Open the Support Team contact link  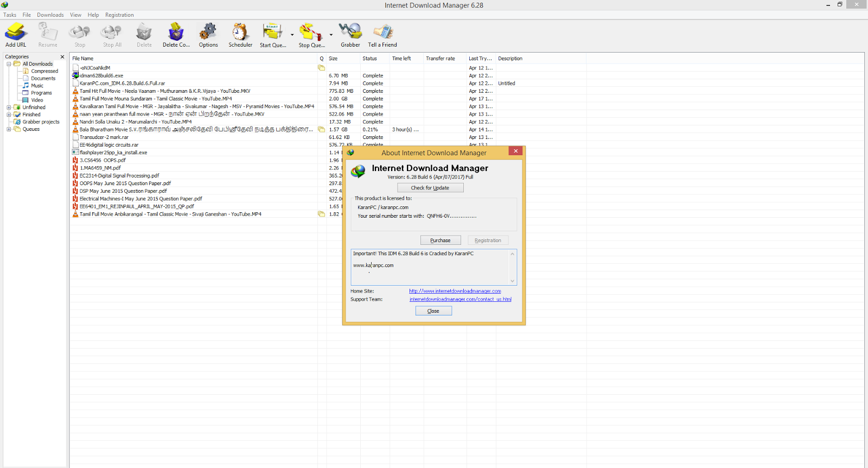(x=461, y=299)
